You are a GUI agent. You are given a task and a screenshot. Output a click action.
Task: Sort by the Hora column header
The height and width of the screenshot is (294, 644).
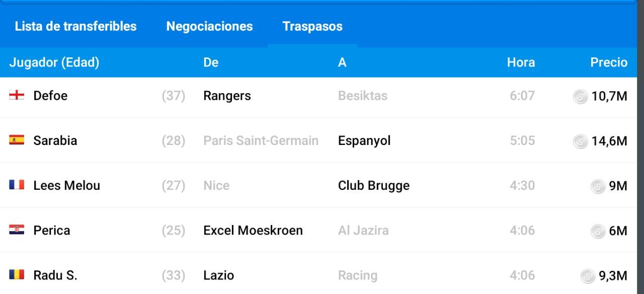521,63
